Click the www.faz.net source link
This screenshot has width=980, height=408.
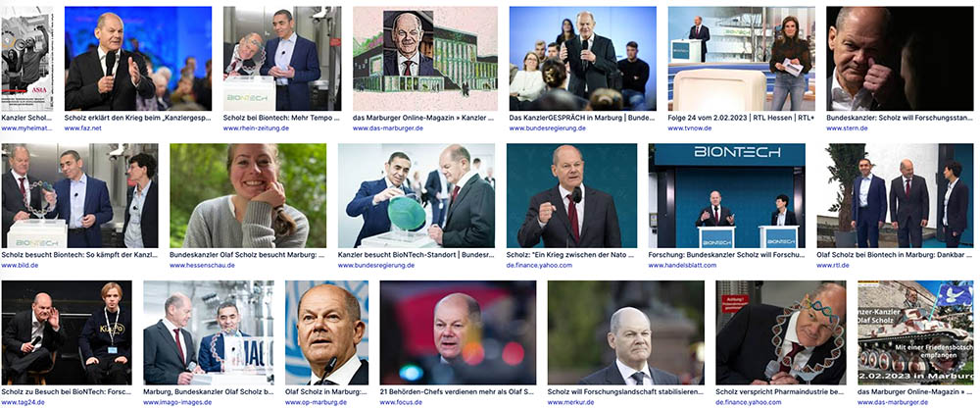[x=82, y=128]
